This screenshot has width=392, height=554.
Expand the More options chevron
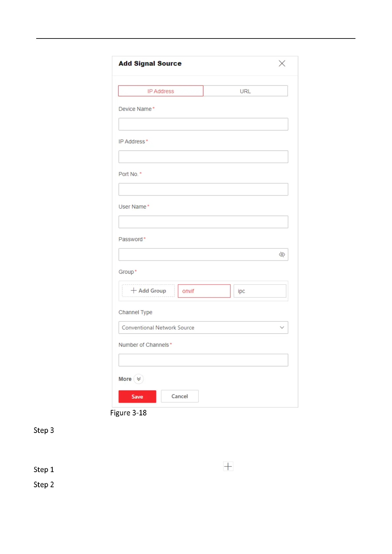click(x=139, y=379)
